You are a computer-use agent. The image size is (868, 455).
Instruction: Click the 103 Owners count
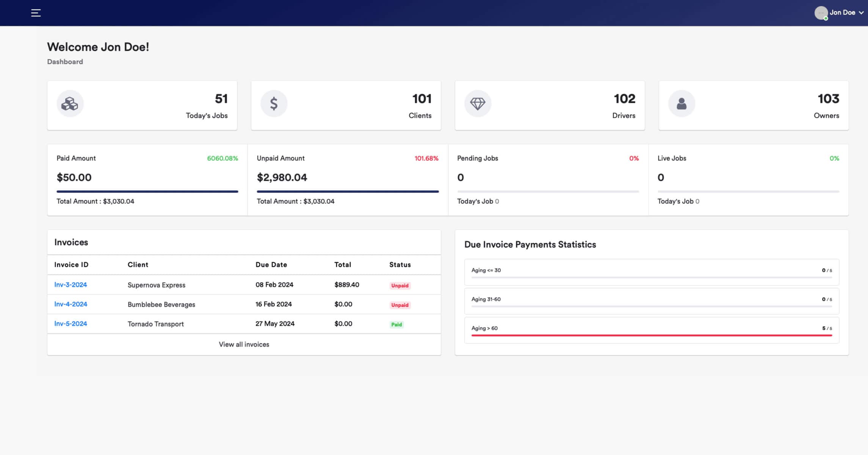click(x=829, y=99)
